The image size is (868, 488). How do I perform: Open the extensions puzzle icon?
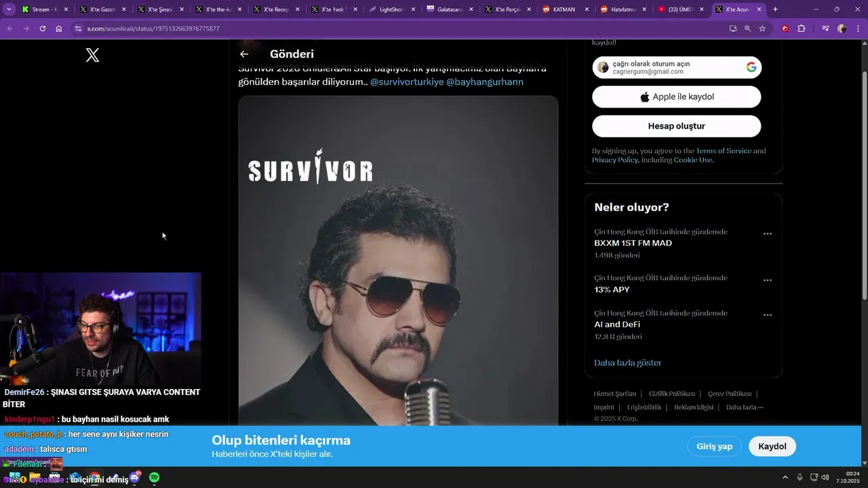802,28
